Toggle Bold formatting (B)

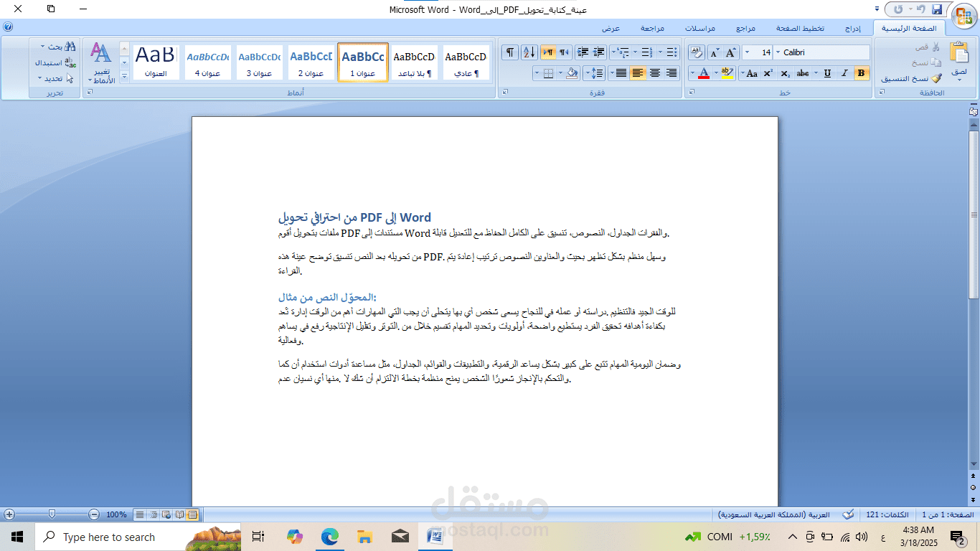[862, 73]
